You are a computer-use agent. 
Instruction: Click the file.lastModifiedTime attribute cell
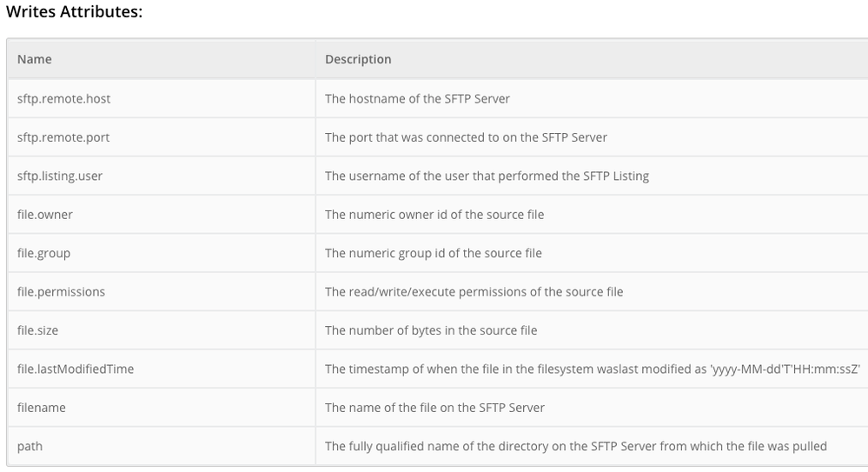pos(76,369)
